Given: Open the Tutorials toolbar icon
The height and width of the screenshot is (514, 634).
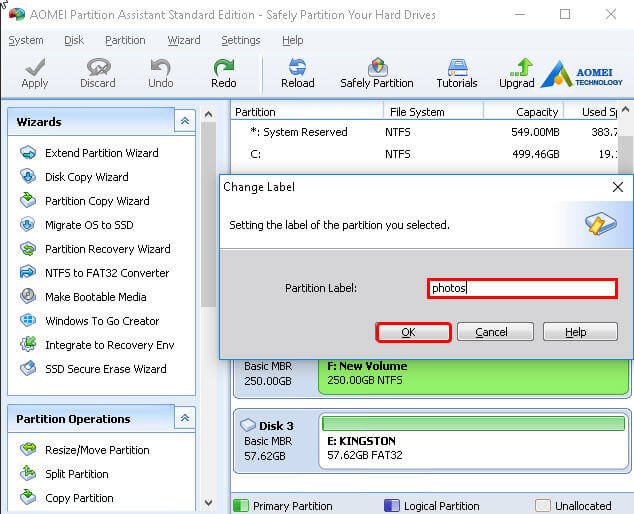Looking at the screenshot, I should (457, 67).
